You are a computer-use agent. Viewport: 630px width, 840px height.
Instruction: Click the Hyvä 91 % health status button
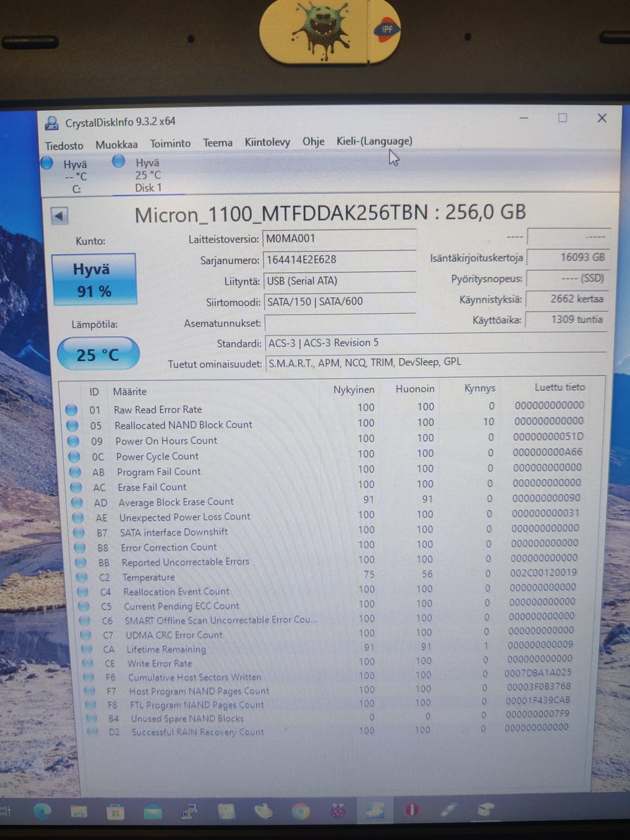(x=94, y=280)
